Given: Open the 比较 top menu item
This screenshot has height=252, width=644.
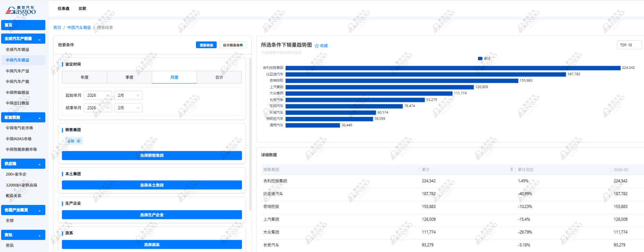Looking at the screenshot, I should (x=82, y=9).
